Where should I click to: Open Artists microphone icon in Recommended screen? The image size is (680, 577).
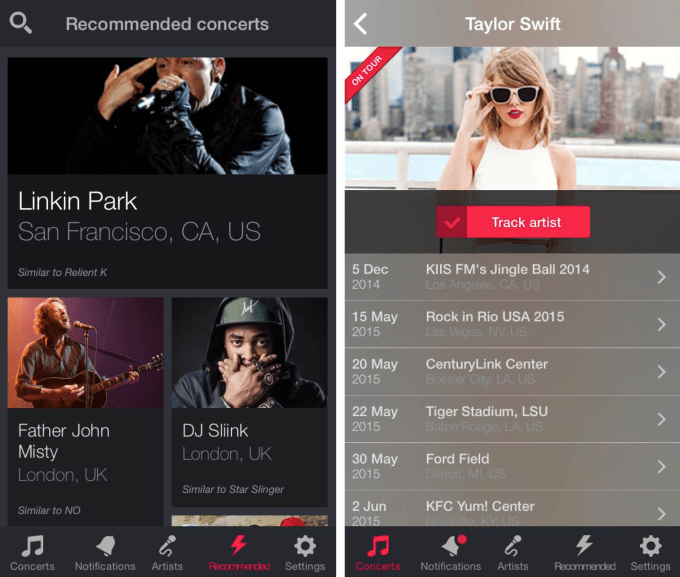coord(167,546)
